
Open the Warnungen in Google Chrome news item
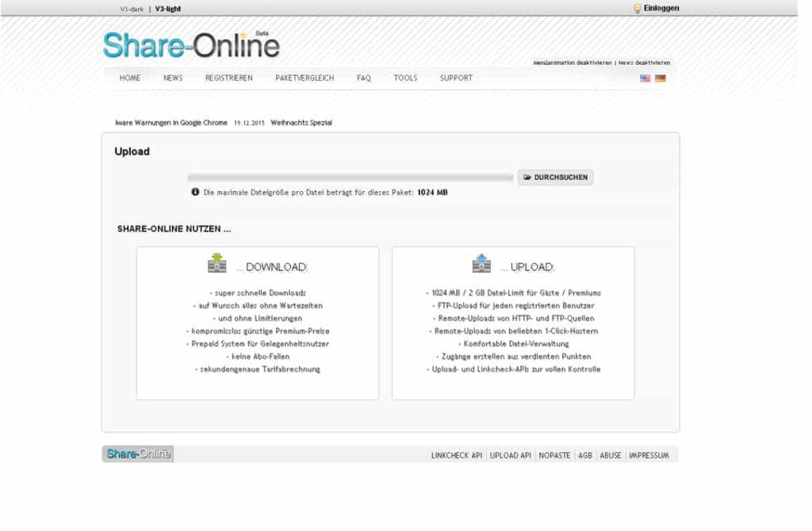point(171,123)
